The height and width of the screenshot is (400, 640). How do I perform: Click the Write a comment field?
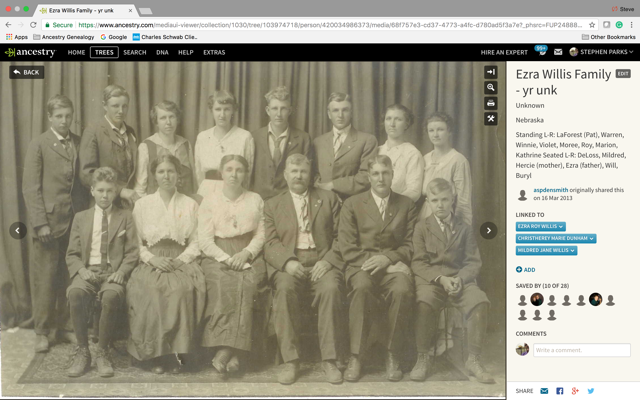pyautogui.click(x=582, y=350)
